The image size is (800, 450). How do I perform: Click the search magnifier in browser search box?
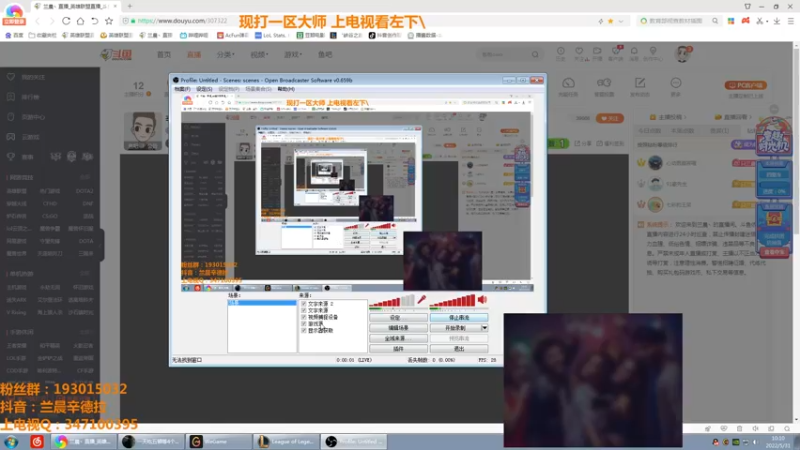715,21
